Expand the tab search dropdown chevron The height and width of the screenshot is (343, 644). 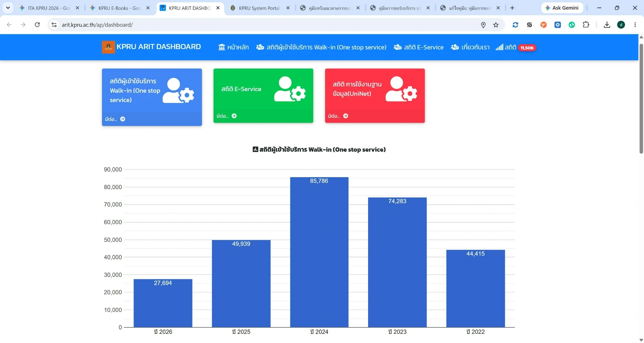click(8, 8)
